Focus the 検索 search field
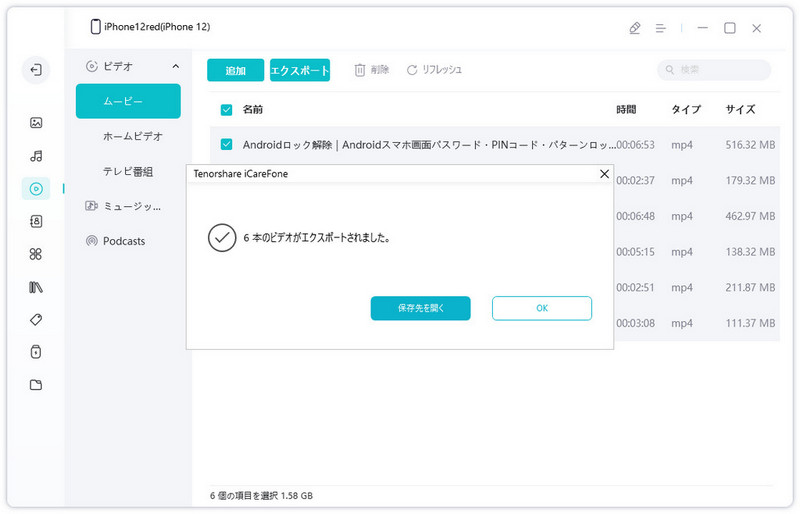Image resolution: width=800 pixels, height=514 pixels. click(714, 69)
